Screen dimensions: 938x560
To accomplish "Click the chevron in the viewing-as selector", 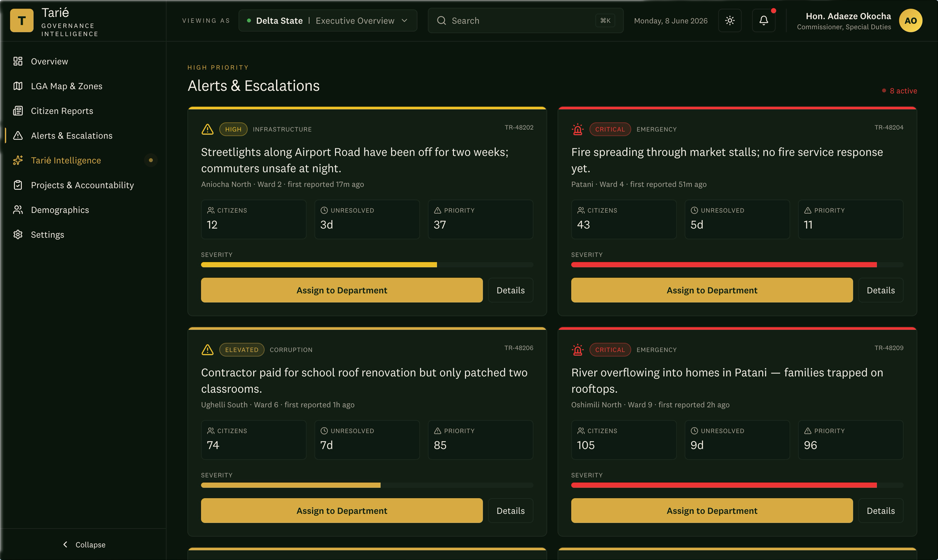I will click(404, 20).
